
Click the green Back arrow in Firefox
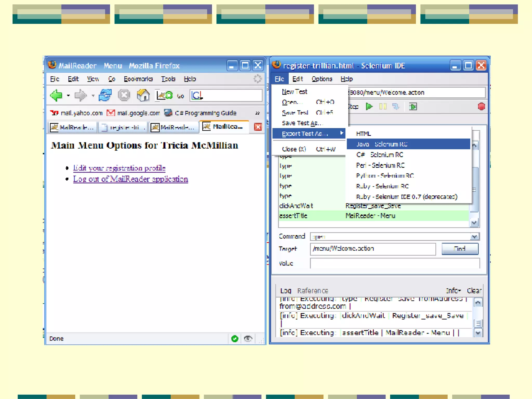(x=56, y=96)
